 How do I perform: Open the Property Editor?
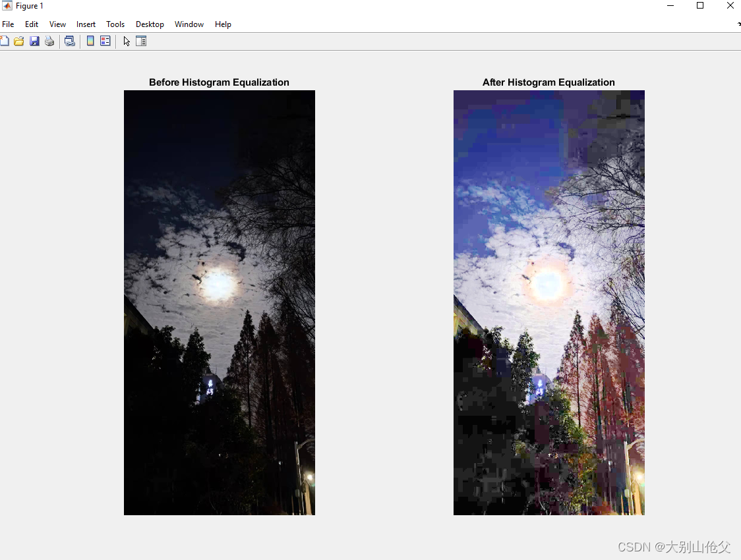point(141,41)
